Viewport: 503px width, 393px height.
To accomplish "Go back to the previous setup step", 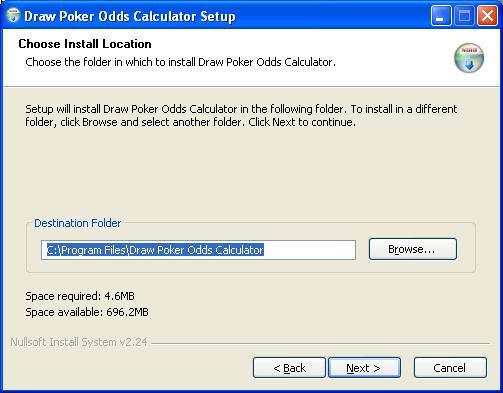I will [289, 368].
